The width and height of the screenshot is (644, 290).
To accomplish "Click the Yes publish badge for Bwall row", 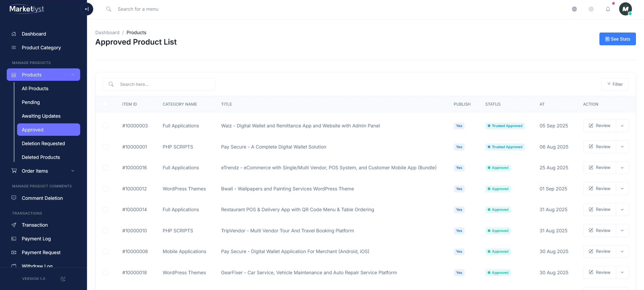I will tap(459, 189).
